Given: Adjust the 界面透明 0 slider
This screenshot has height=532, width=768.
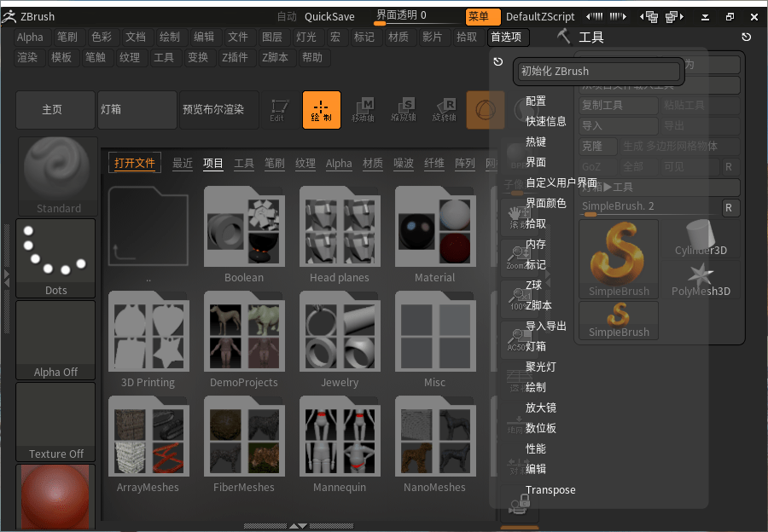Looking at the screenshot, I should [x=416, y=17].
